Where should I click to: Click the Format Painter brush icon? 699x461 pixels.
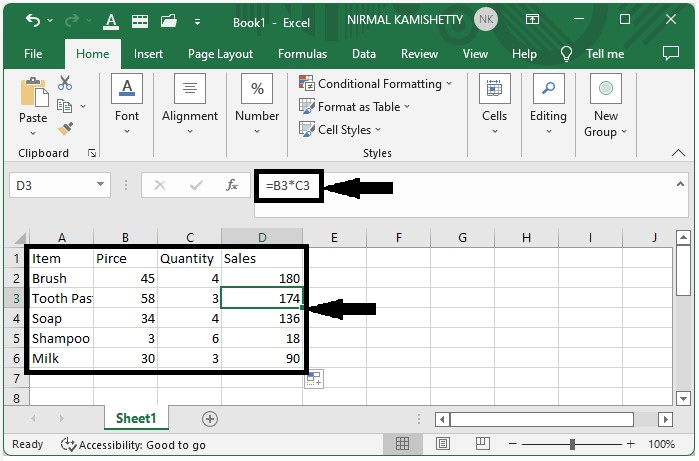coord(66,129)
